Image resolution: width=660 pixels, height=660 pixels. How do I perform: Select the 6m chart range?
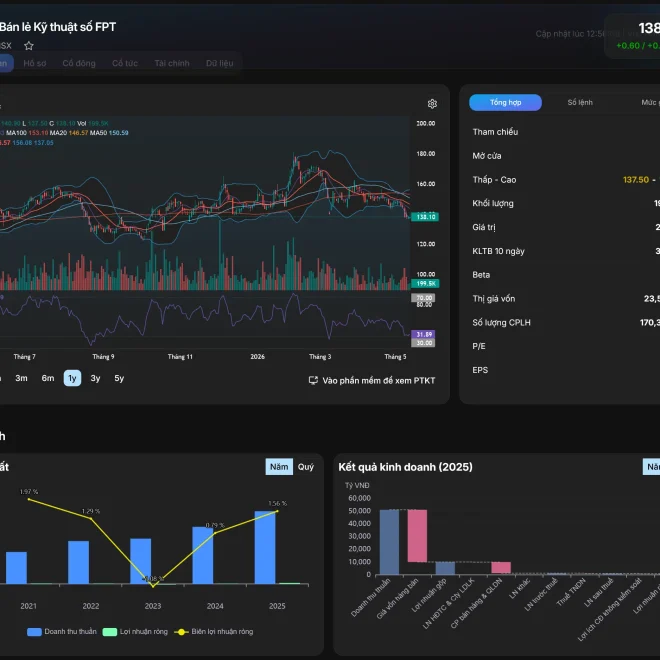click(x=48, y=378)
